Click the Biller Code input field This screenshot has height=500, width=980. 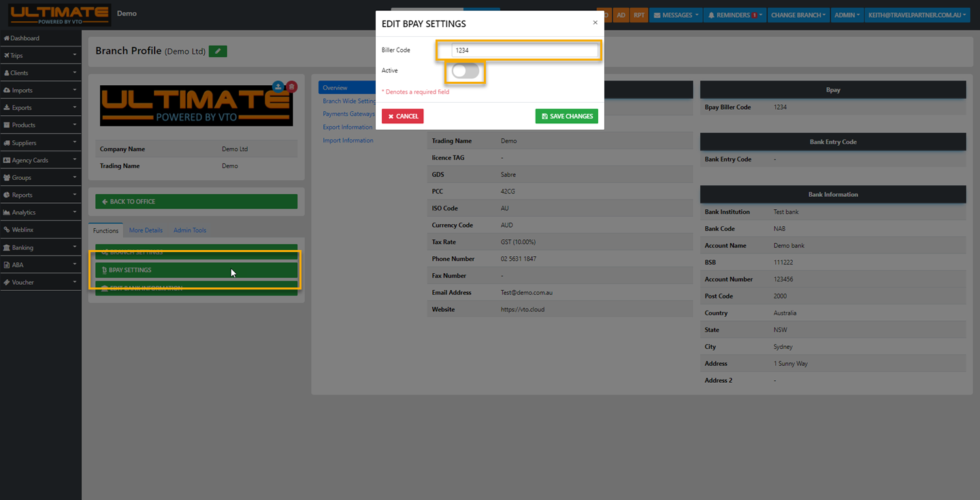click(x=525, y=50)
